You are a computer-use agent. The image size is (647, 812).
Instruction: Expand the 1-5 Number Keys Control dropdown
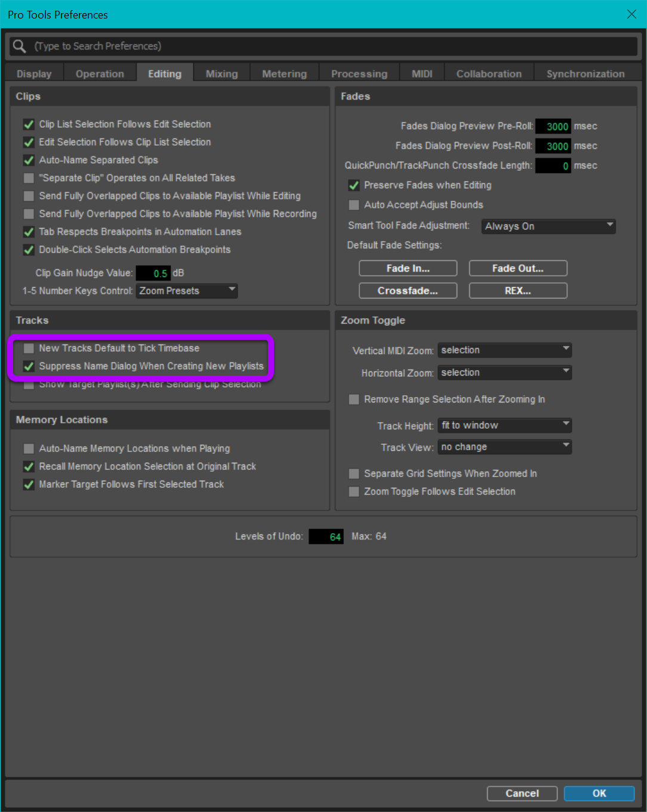(x=187, y=291)
